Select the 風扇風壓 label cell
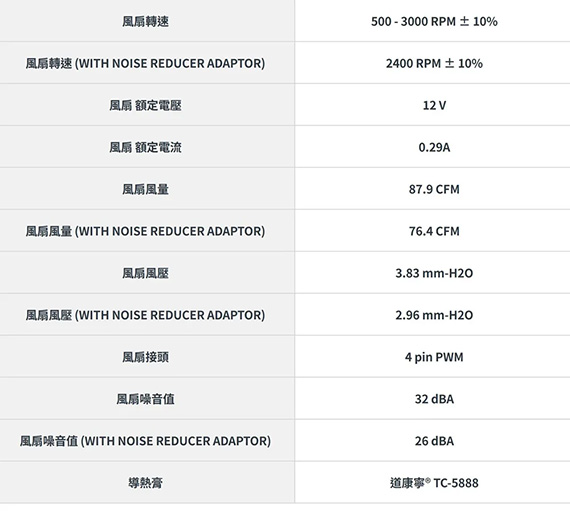Image resolution: width=570 pixels, height=519 pixels. (145, 273)
